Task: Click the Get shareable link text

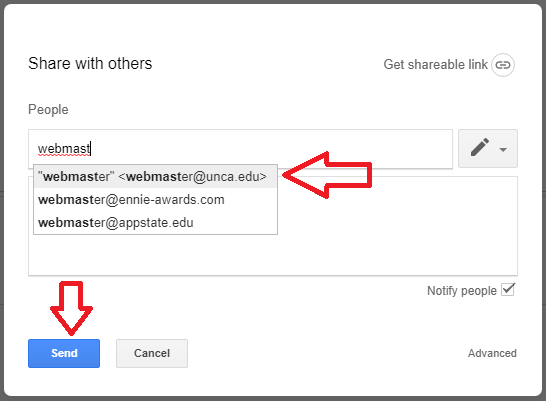Action: point(436,65)
